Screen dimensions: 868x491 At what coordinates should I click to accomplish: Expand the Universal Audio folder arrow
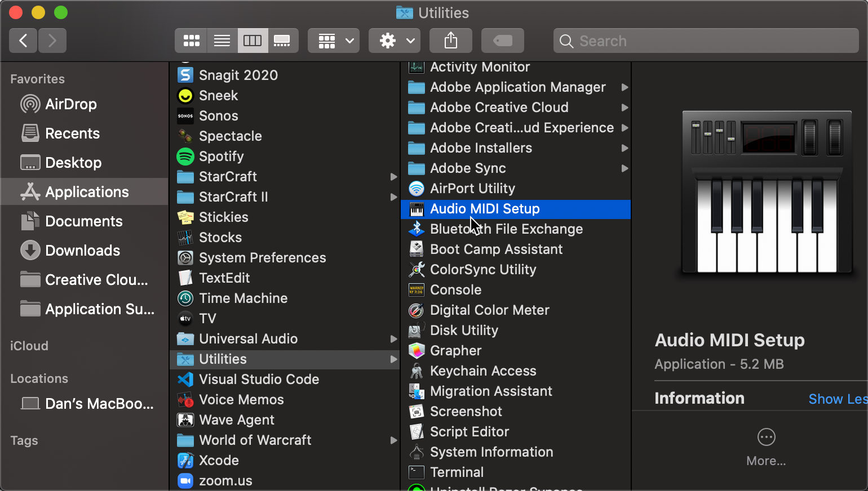pyautogui.click(x=393, y=339)
